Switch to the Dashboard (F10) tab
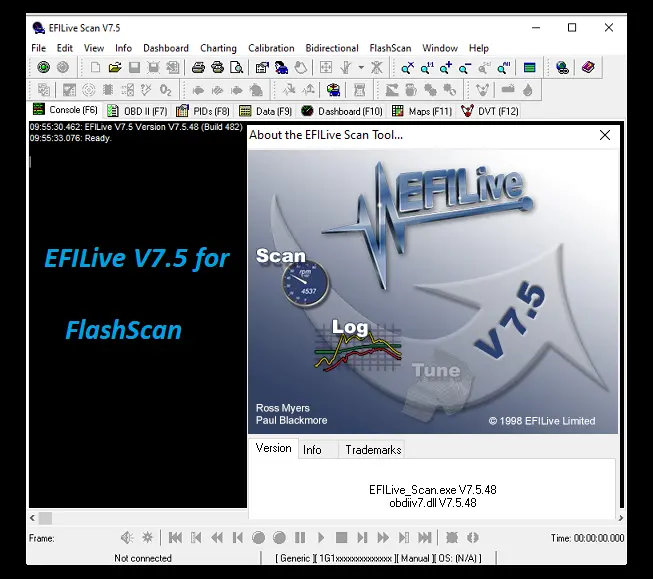Image resolution: width=653 pixels, height=579 pixels. pyautogui.click(x=341, y=111)
